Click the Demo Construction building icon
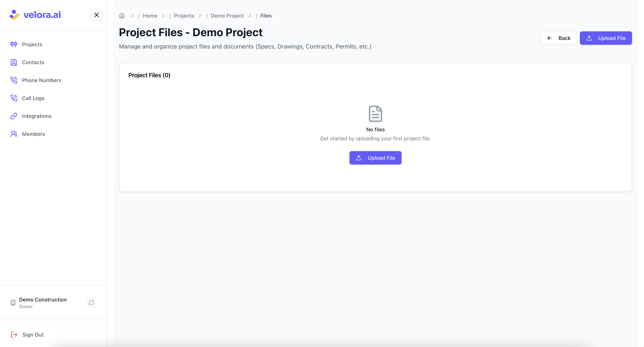Viewport: 644px width, 347px height. pyautogui.click(x=13, y=302)
